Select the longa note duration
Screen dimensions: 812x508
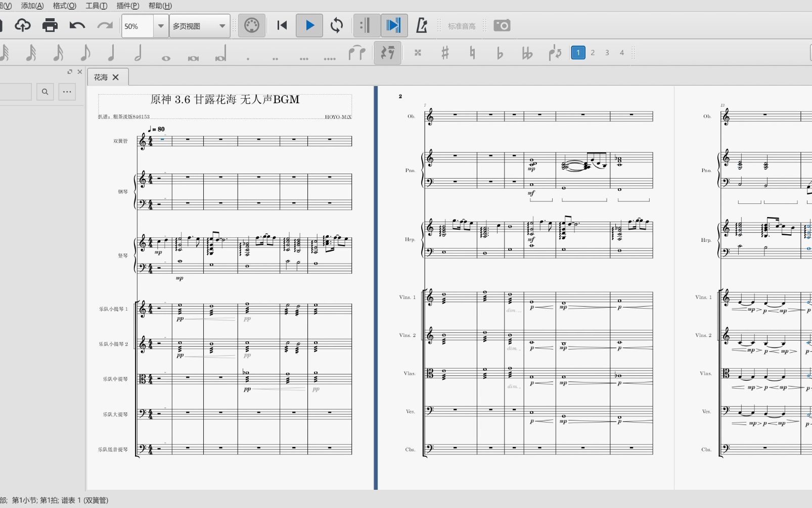[x=220, y=54]
